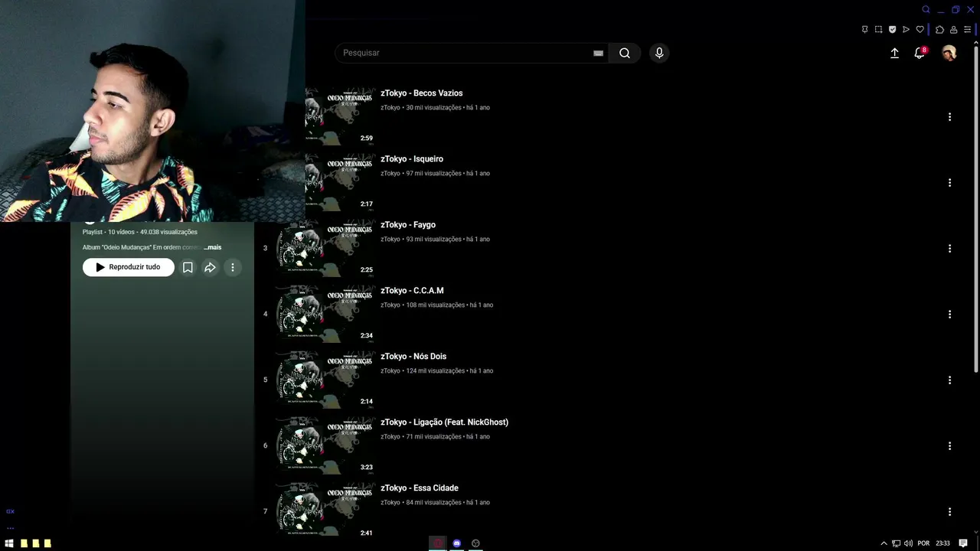Open the on-screen keyboard icon in search

[598, 53]
